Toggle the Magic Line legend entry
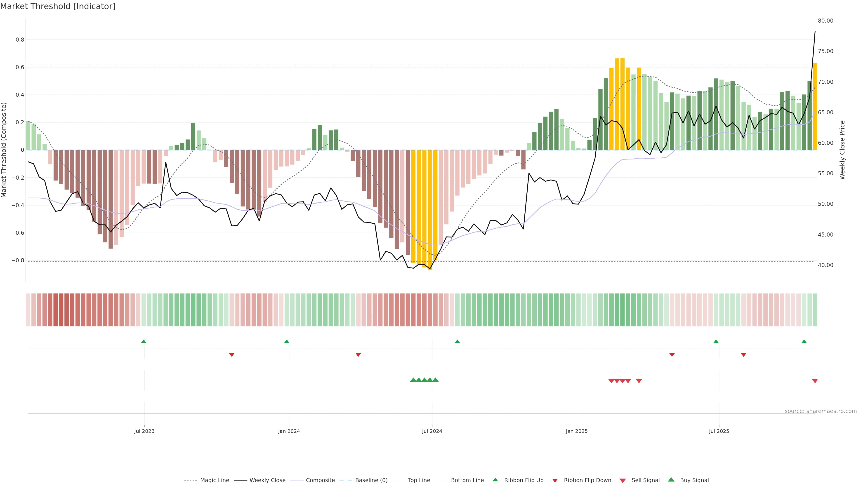The width and height of the screenshot is (868, 488). click(x=214, y=480)
